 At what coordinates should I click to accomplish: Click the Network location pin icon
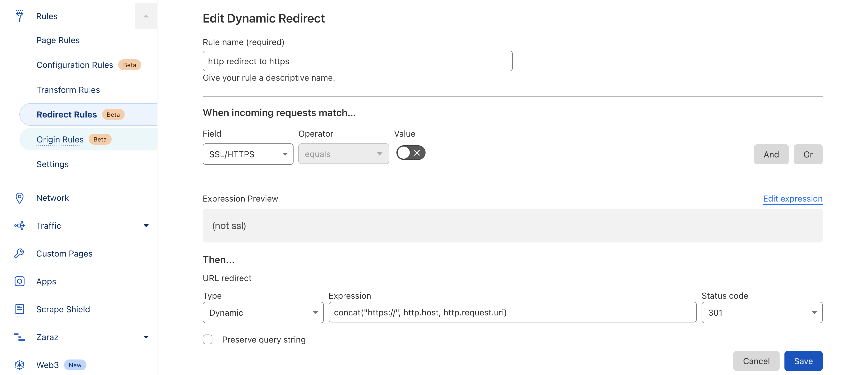[20, 198]
